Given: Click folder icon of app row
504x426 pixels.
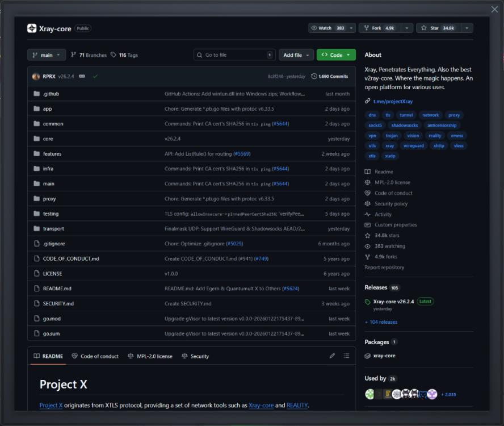Looking at the screenshot, I should 37,108.
